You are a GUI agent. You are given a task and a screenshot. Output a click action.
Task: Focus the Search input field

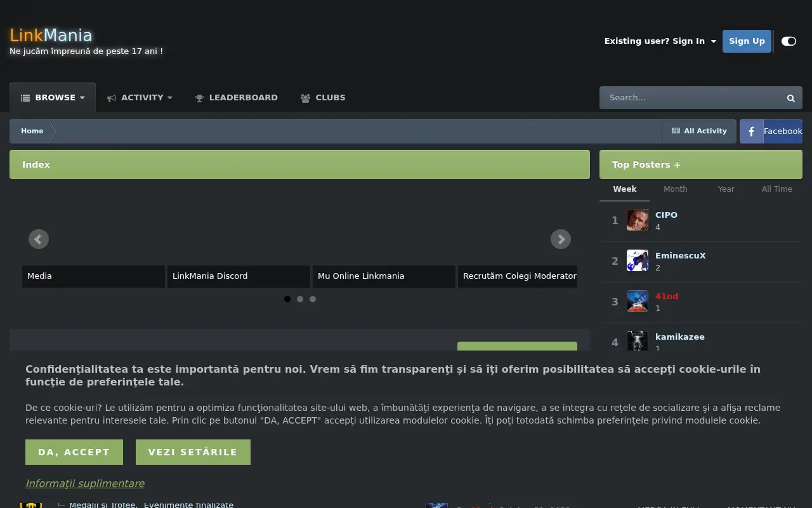(x=690, y=98)
